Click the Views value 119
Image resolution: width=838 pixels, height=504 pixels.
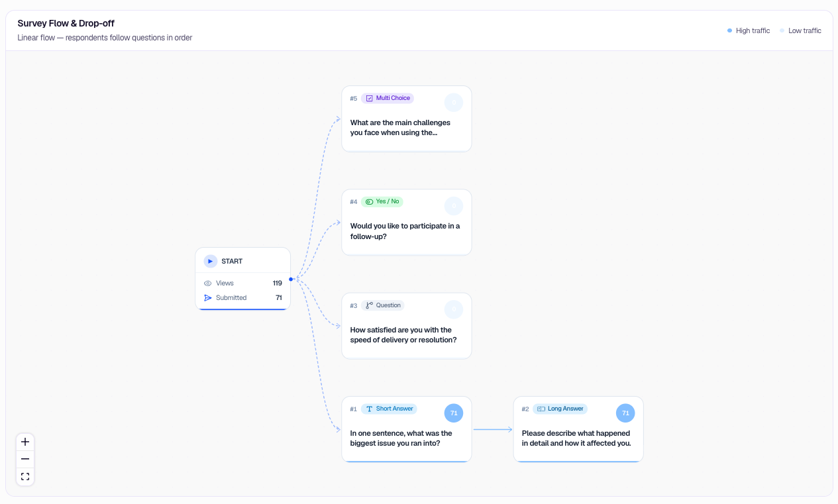[278, 283]
